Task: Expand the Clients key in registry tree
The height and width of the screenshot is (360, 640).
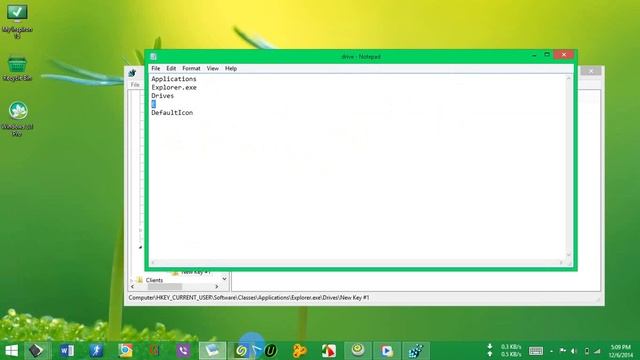Action: [x=132, y=280]
